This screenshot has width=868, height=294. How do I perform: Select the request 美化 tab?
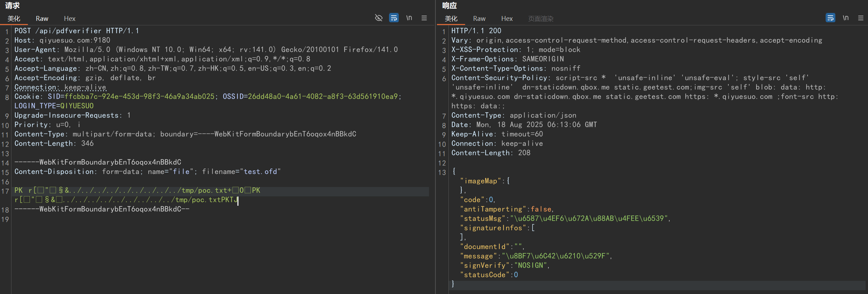click(x=14, y=19)
